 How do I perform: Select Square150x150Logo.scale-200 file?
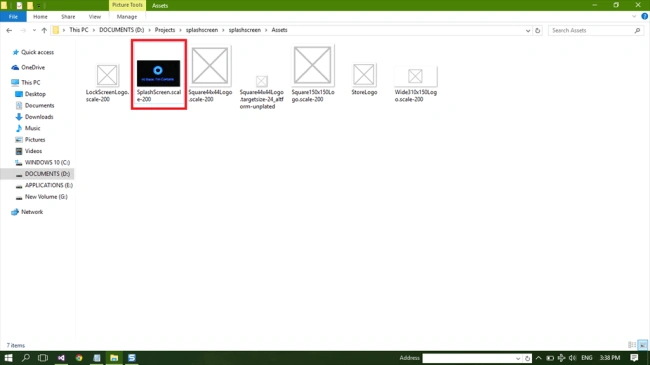(313, 74)
